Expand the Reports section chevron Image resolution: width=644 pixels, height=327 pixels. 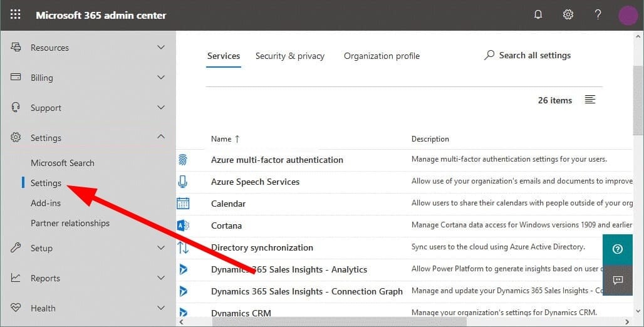point(161,278)
